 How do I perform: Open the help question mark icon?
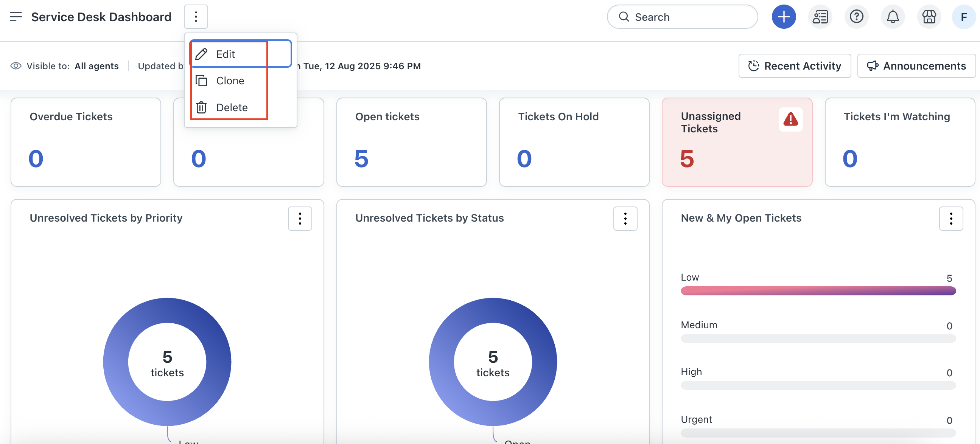(x=856, y=17)
